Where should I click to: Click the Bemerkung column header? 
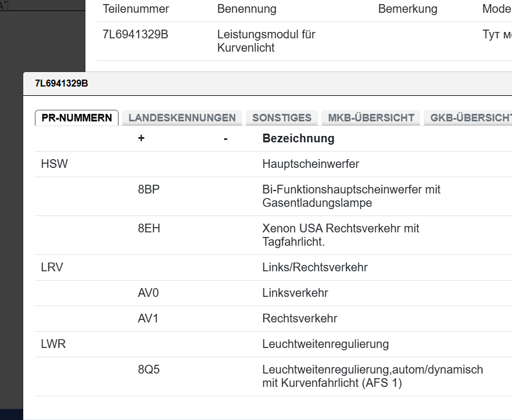407,9
